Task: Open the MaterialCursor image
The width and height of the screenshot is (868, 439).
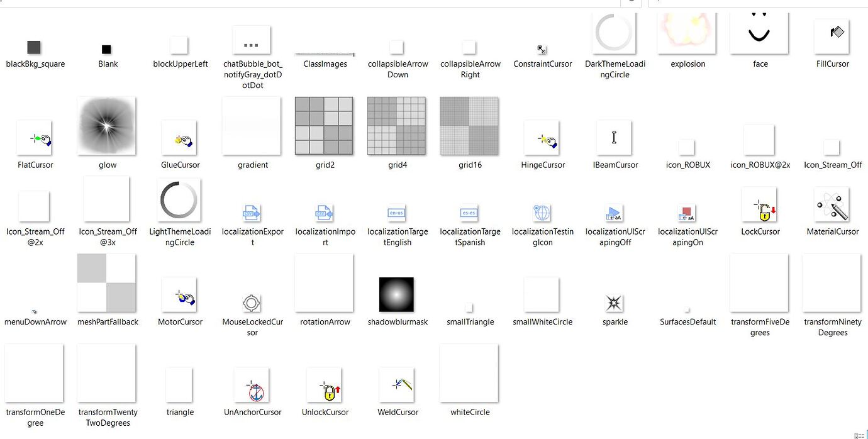Action: pyautogui.click(x=832, y=206)
